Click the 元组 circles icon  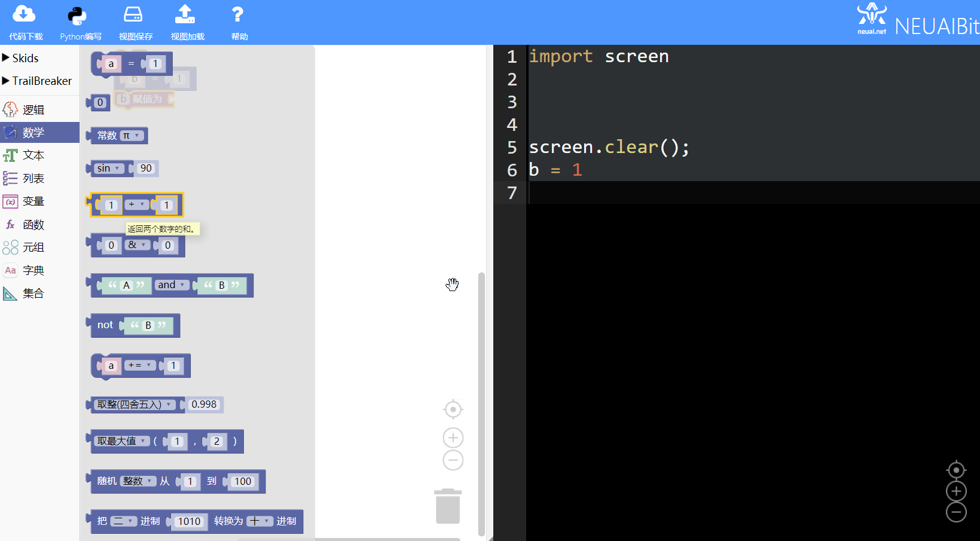coord(10,247)
